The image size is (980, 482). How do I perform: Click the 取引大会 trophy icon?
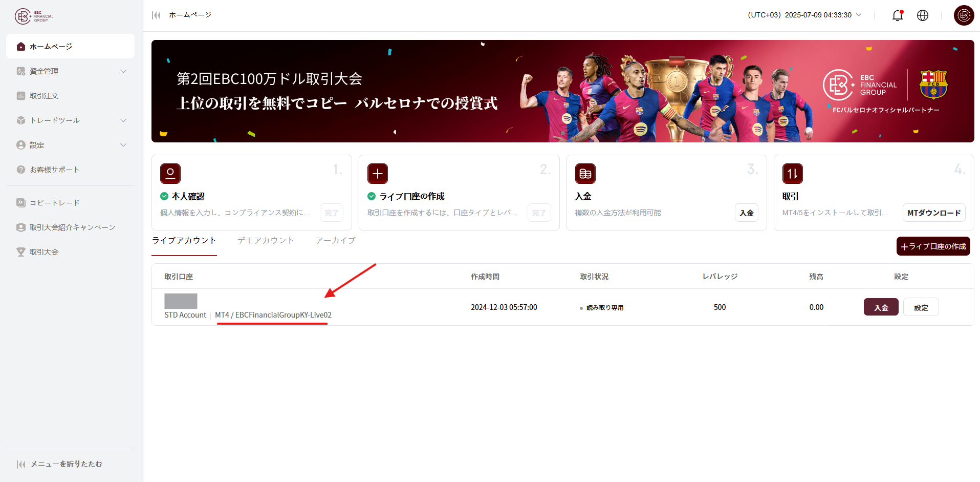point(21,252)
